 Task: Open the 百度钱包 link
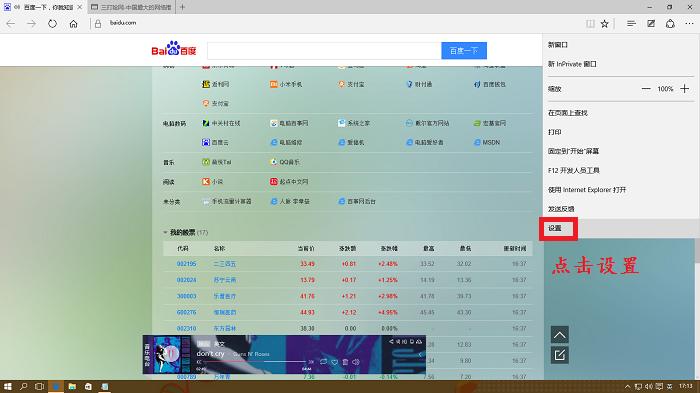pos(490,84)
